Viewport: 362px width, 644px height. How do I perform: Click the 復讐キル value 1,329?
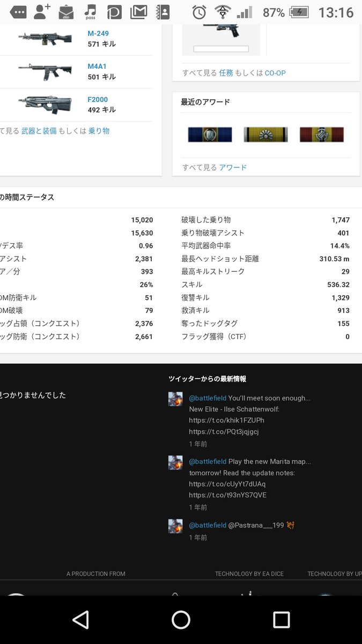[341, 297]
